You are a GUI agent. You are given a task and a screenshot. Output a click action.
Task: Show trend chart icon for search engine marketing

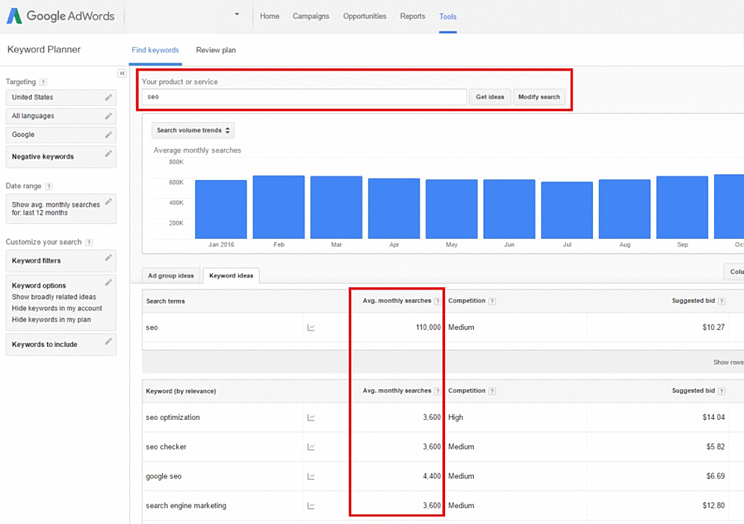[311, 506]
